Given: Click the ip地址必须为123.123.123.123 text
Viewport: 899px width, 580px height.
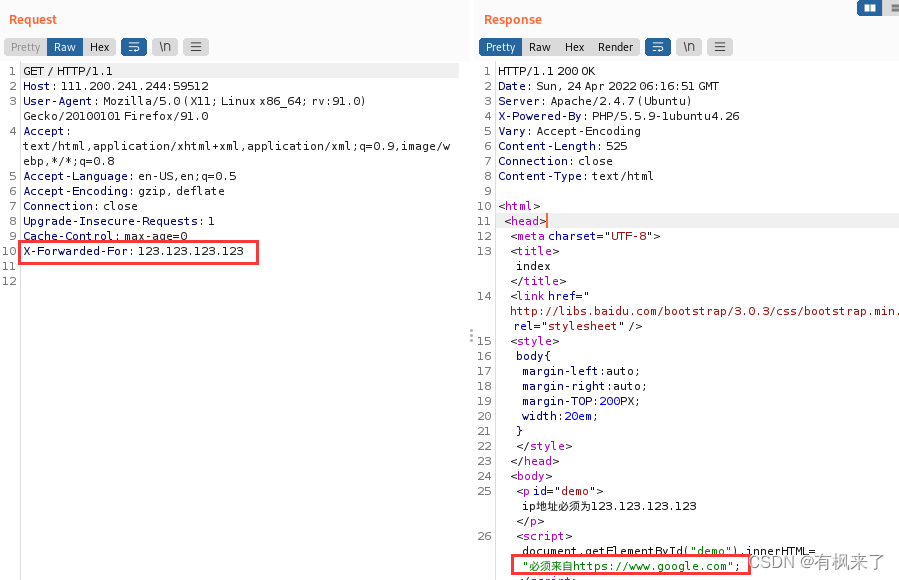Looking at the screenshot, I should 609,506.
